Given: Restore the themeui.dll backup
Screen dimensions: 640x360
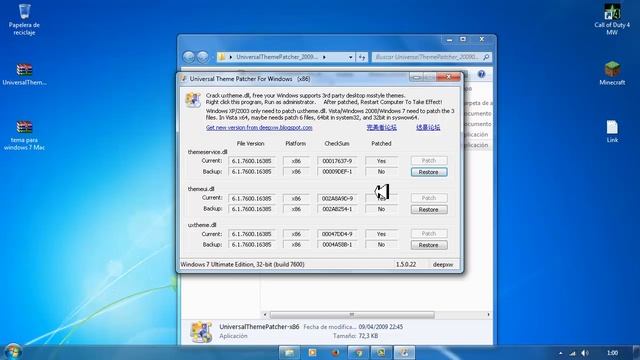Looking at the screenshot, I should pos(429,209).
